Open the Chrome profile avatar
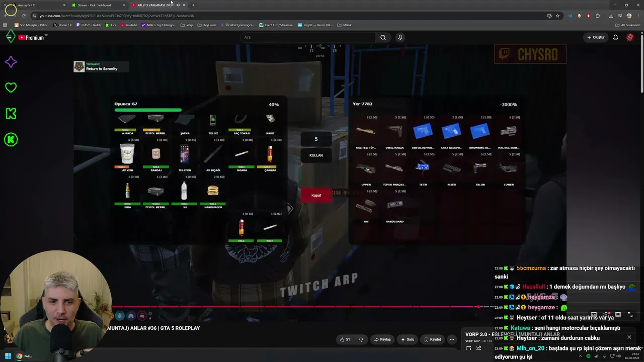644x362 pixels. (629, 16)
